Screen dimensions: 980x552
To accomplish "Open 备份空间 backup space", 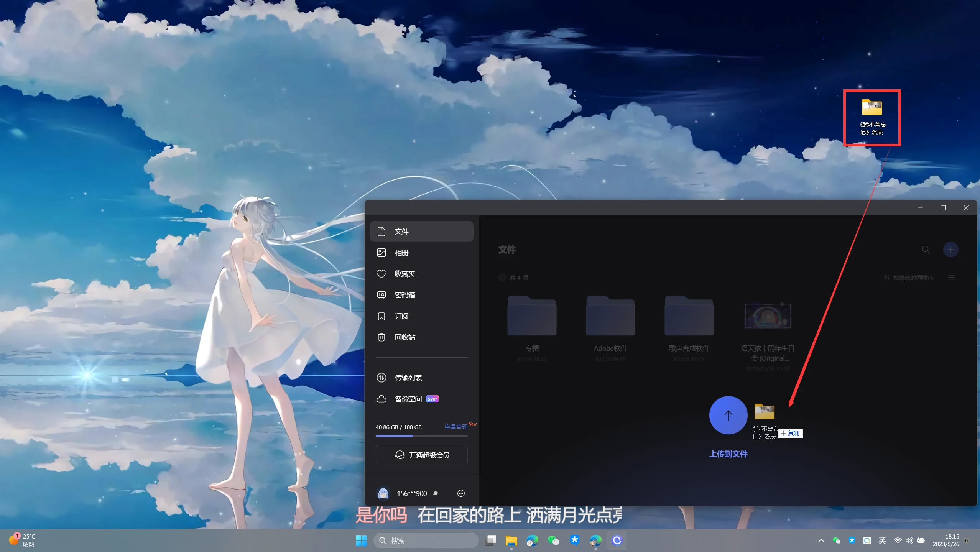I will click(408, 399).
